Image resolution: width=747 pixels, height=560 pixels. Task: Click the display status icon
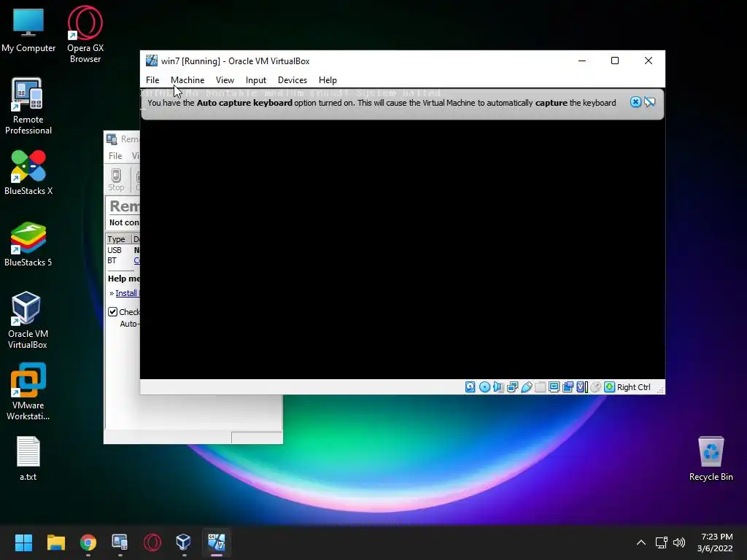[x=554, y=387]
